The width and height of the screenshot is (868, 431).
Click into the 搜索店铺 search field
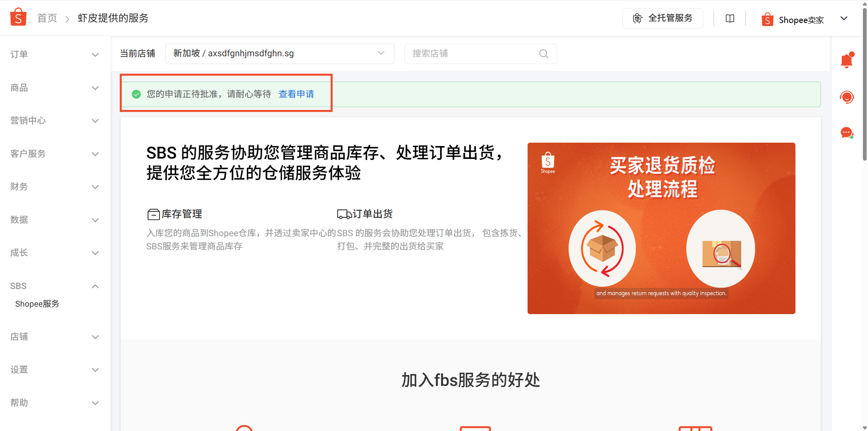point(480,54)
